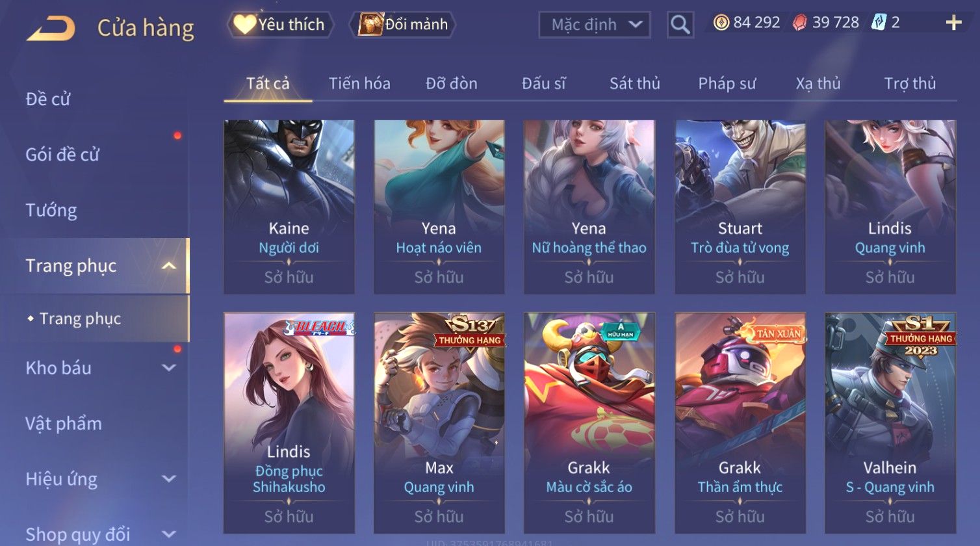Tap the red gem balance icon
Image resolution: width=980 pixels, height=546 pixels.
coord(800,23)
